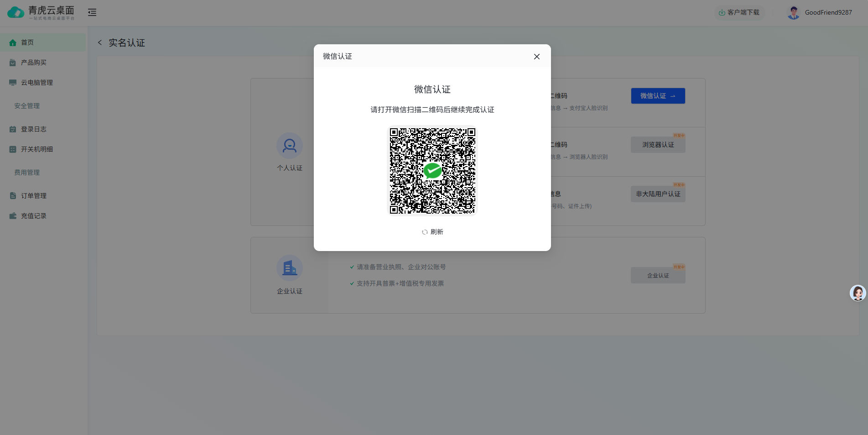
Task: Click the refresh circle icon beside 刷新
Action: pyautogui.click(x=425, y=232)
